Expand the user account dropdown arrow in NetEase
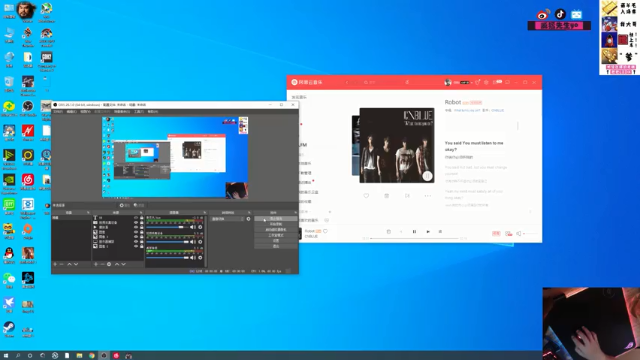 tap(471, 82)
